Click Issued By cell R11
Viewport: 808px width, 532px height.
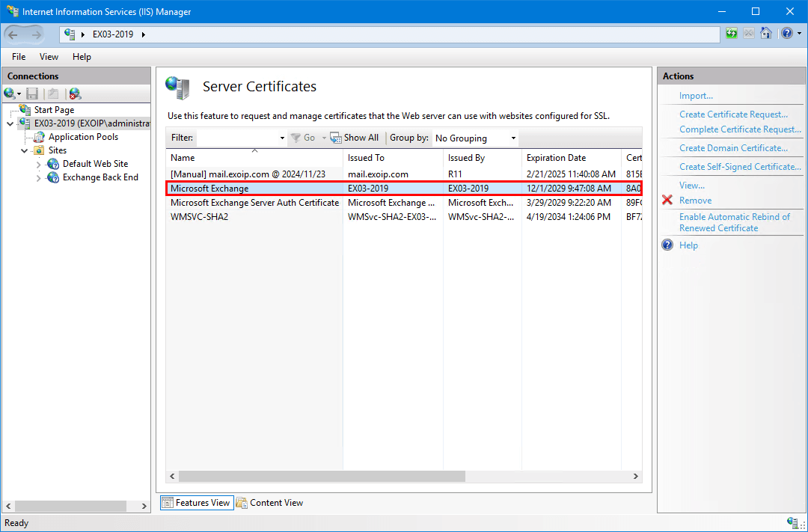(x=455, y=174)
